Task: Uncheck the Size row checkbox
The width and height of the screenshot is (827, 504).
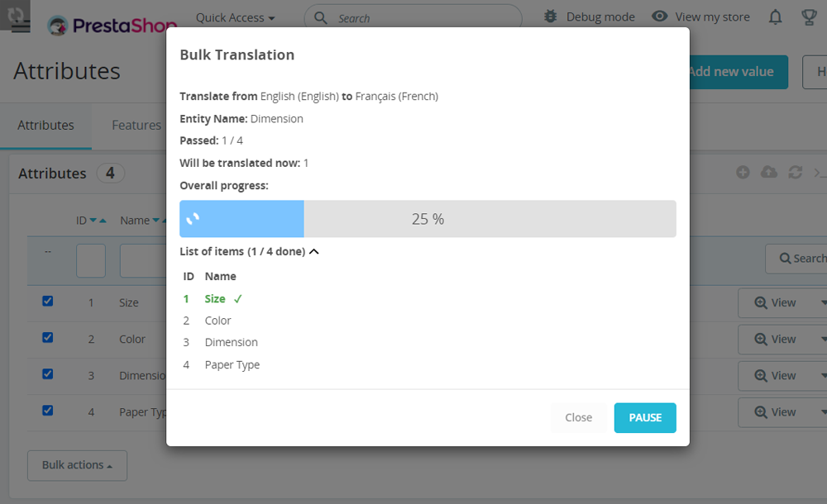Action: pos(47,301)
